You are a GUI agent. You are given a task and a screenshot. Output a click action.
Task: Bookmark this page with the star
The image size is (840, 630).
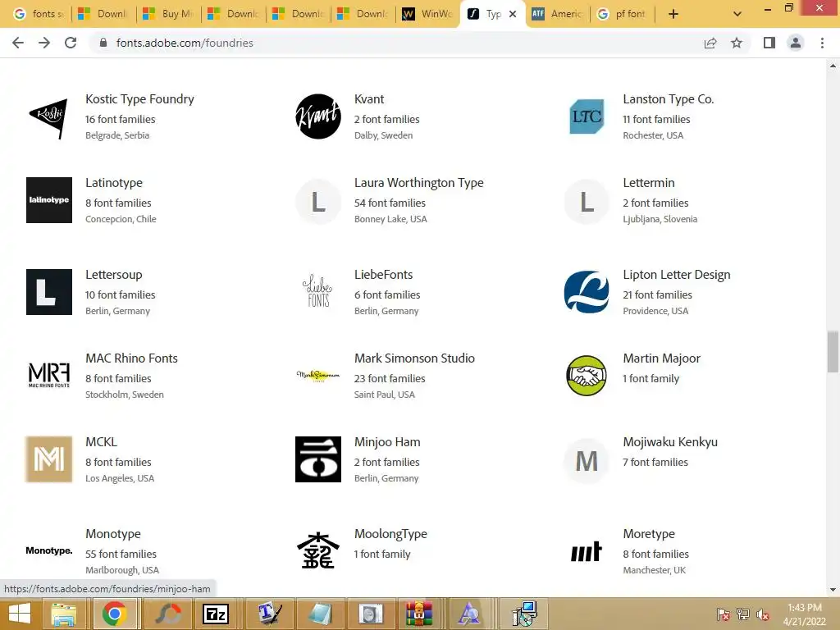coord(737,43)
